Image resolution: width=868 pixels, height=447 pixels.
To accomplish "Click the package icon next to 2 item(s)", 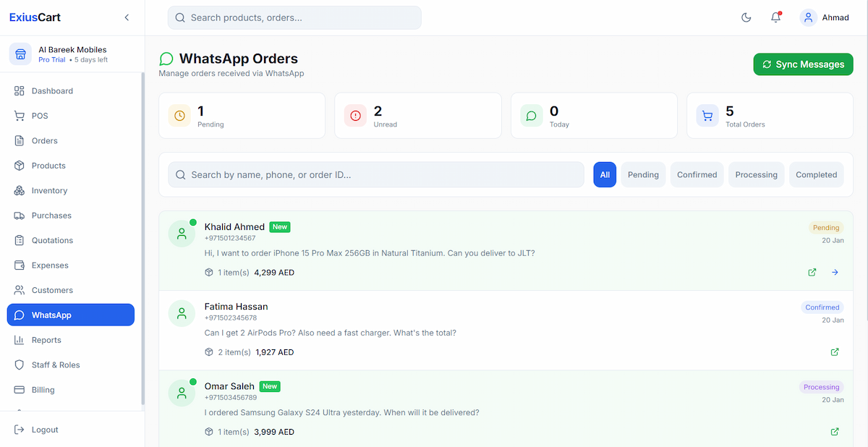I will pos(209,352).
